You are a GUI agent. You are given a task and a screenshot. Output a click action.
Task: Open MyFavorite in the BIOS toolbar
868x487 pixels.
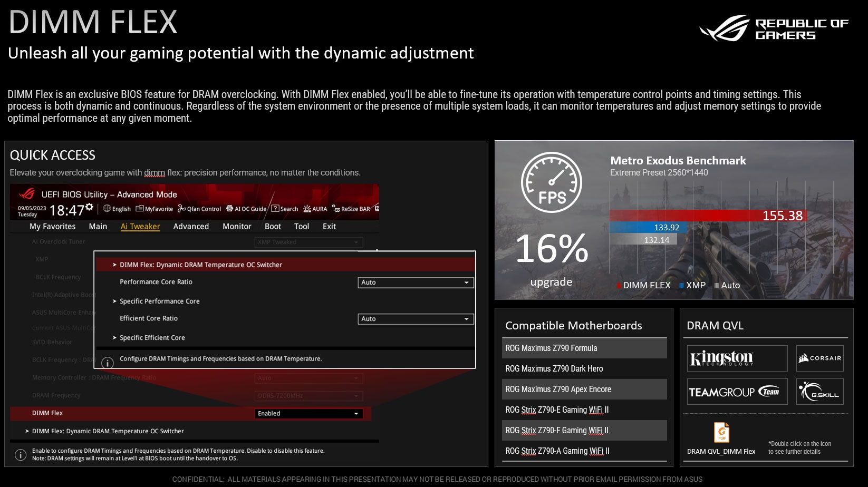pyautogui.click(x=154, y=209)
